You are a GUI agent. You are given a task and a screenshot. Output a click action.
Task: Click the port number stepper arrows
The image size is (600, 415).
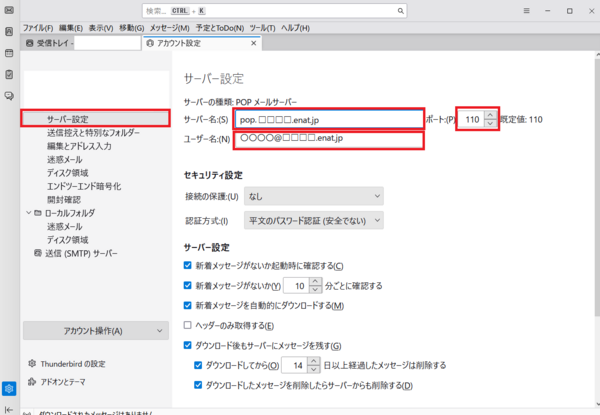pyautogui.click(x=489, y=119)
